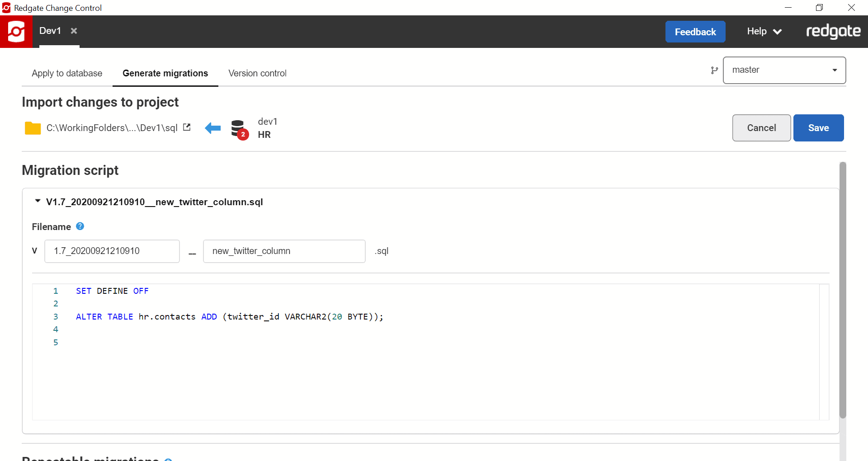This screenshot has width=868, height=461.
Task: Click the Help dropdown chevron
Action: coord(778,32)
